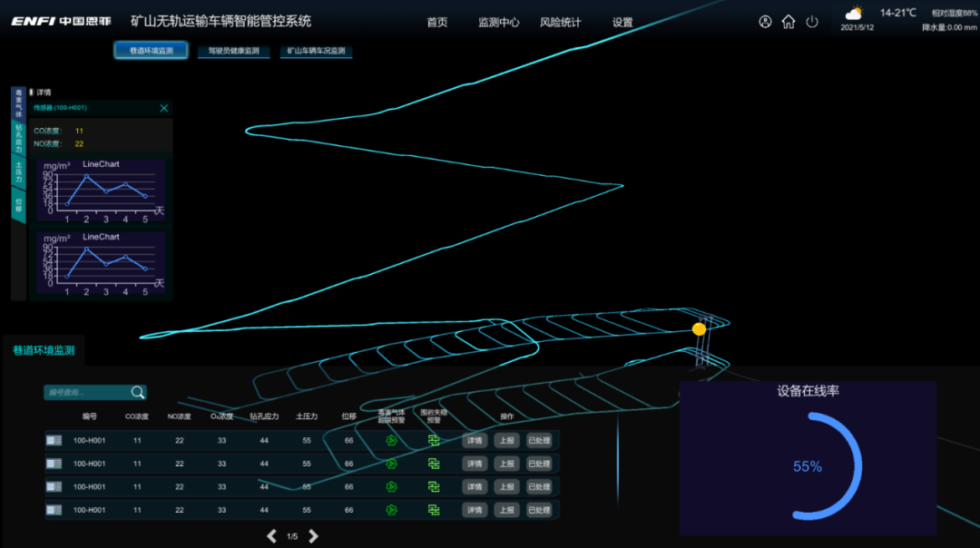Open the 监测中心 menu
The height and width of the screenshot is (548, 980).
(498, 23)
